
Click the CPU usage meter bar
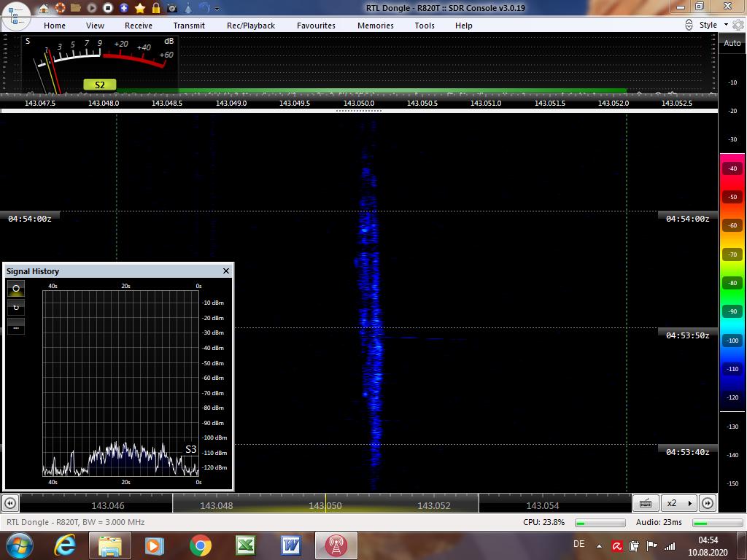(600, 523)
